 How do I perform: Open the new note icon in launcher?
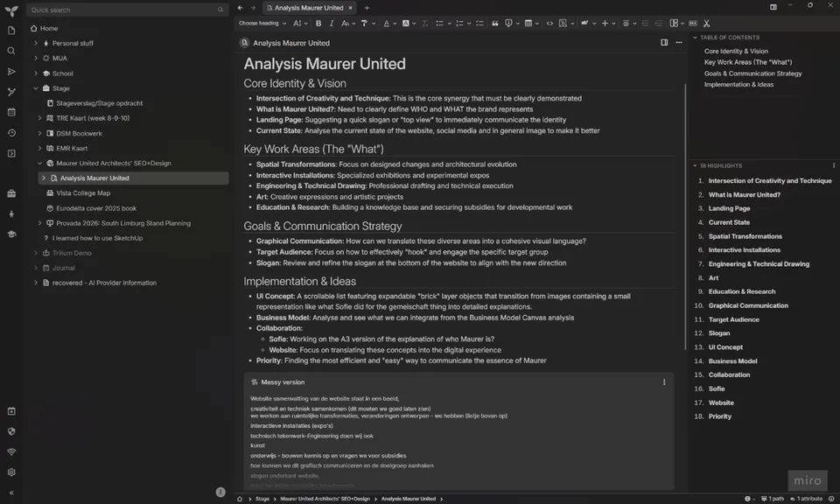tap(11, 31)
